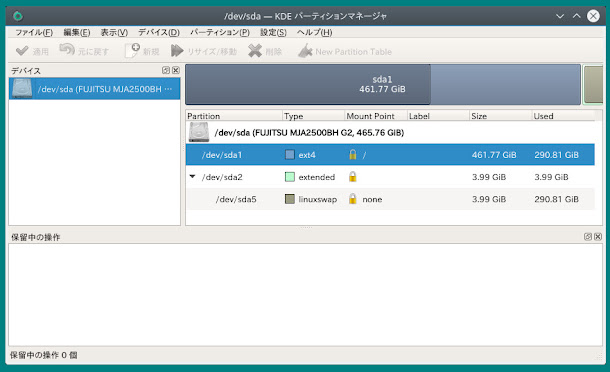The image size is (610, 372).
Task: Select /dev/sda FUJITSU device in device list
Action: (x=95, y=89)
